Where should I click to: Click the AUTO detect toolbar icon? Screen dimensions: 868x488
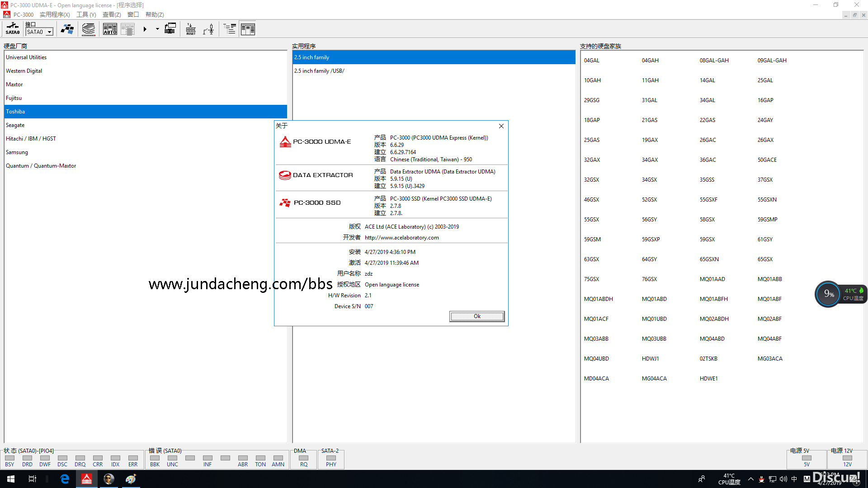tap(110, 29)
